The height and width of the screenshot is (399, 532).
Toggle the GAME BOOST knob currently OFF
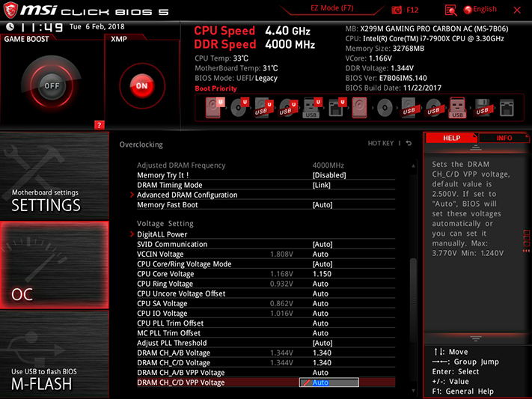pos(52,85)
